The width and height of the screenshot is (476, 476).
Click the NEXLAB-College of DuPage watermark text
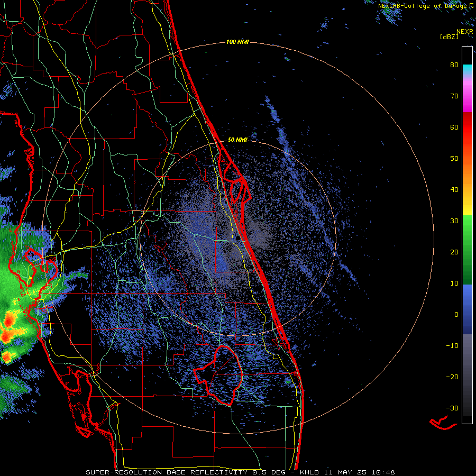(x=423, y=6)
